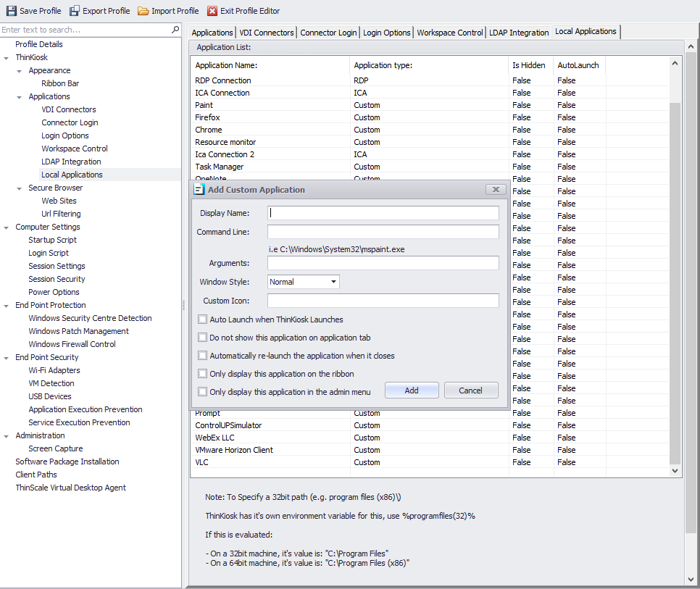The width and height of the screenshot is (700, 589).
Task: Click the Export Profile icon
Action: (x=75, y=10)
